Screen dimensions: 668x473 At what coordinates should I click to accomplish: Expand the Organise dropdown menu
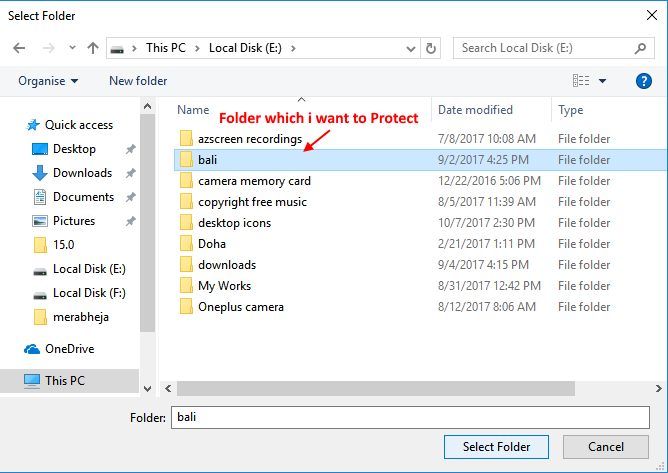(x=48, y=81)
